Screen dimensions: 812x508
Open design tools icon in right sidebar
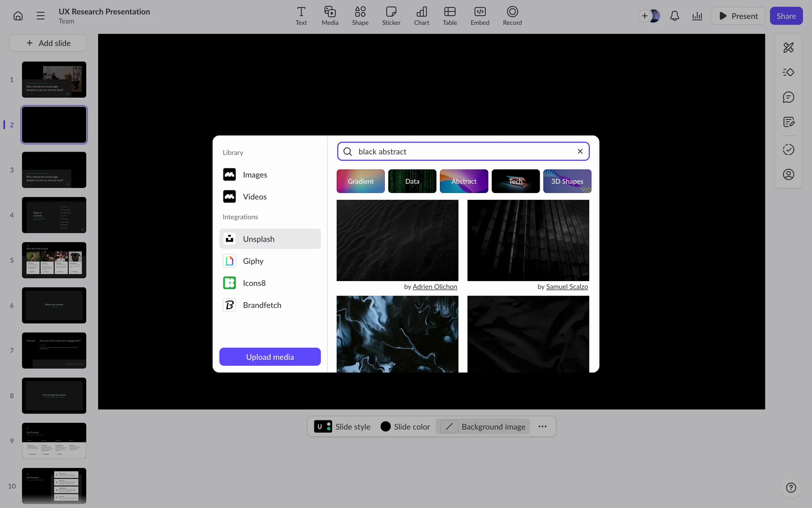(x=788, y=47)
